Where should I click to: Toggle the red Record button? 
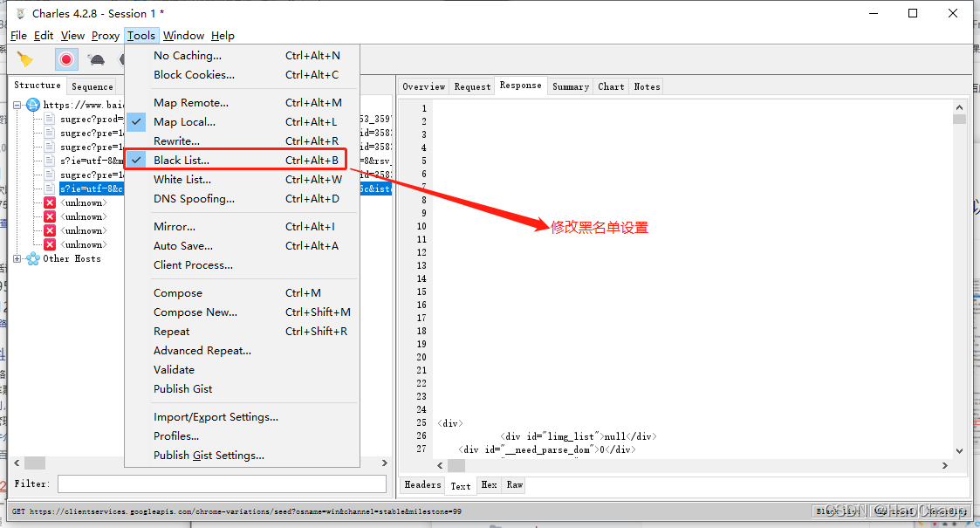point(66,59)
